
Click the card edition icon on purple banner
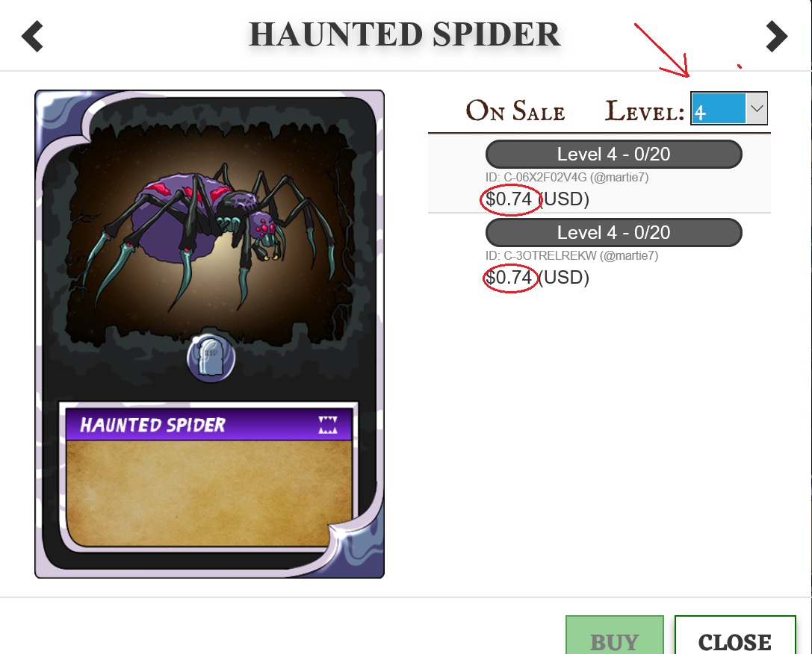(327, 425)
